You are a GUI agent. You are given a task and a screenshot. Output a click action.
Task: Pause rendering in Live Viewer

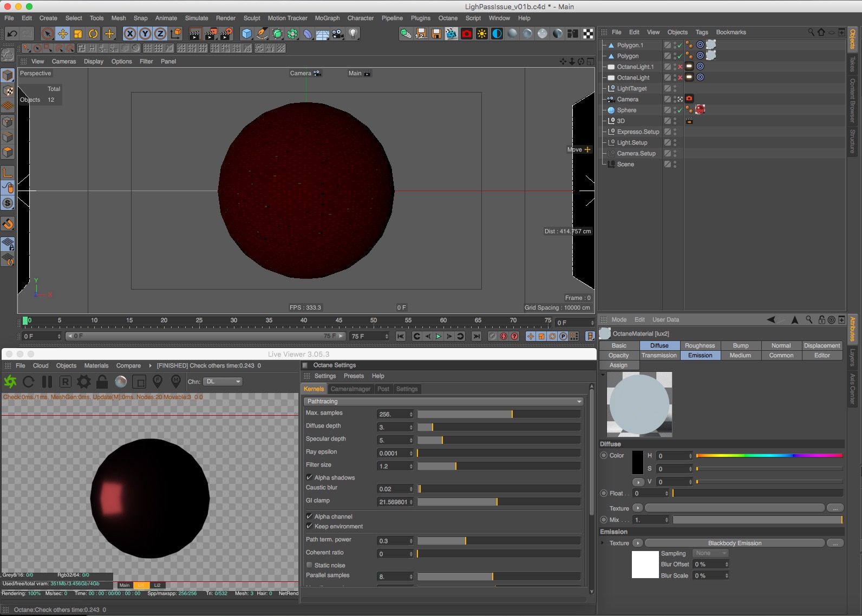pyautogui.click(x=47, y=382)
